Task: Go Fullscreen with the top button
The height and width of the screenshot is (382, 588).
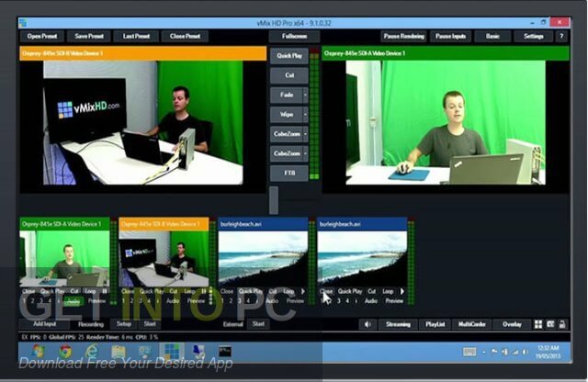Action: (x=294, y=37)
